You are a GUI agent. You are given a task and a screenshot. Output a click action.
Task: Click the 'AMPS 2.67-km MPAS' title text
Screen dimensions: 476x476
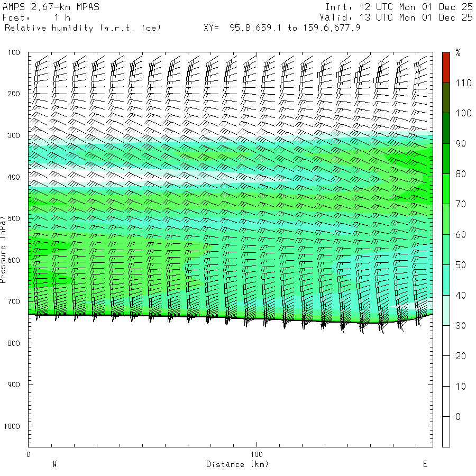51,7
